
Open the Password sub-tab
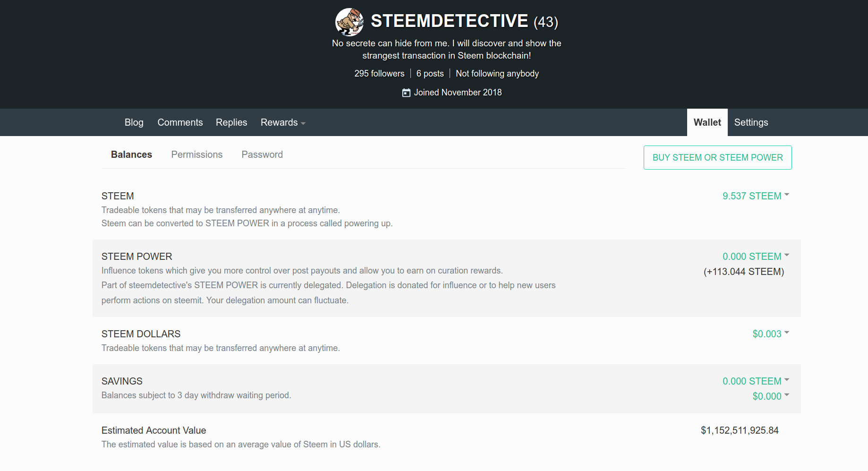262,154
